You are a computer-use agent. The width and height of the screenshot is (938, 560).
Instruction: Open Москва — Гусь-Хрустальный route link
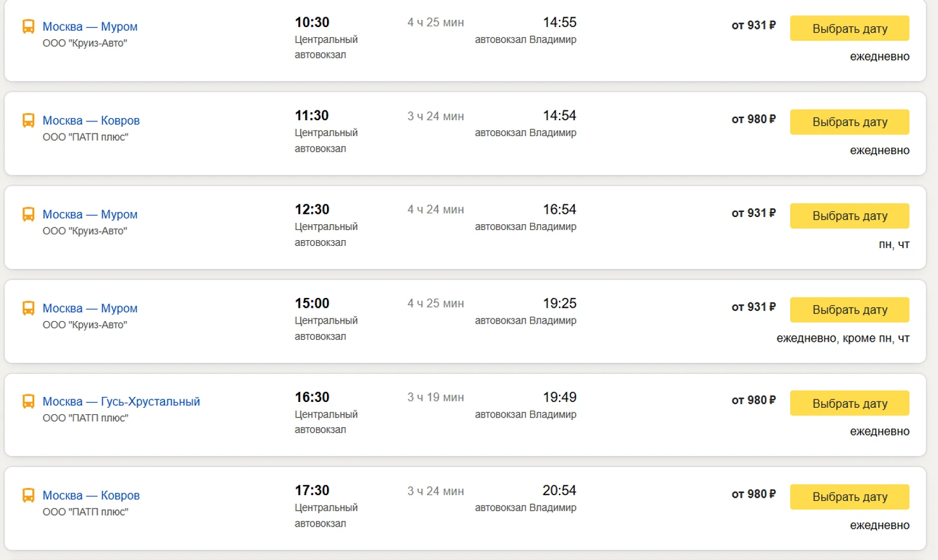(121, 401)
